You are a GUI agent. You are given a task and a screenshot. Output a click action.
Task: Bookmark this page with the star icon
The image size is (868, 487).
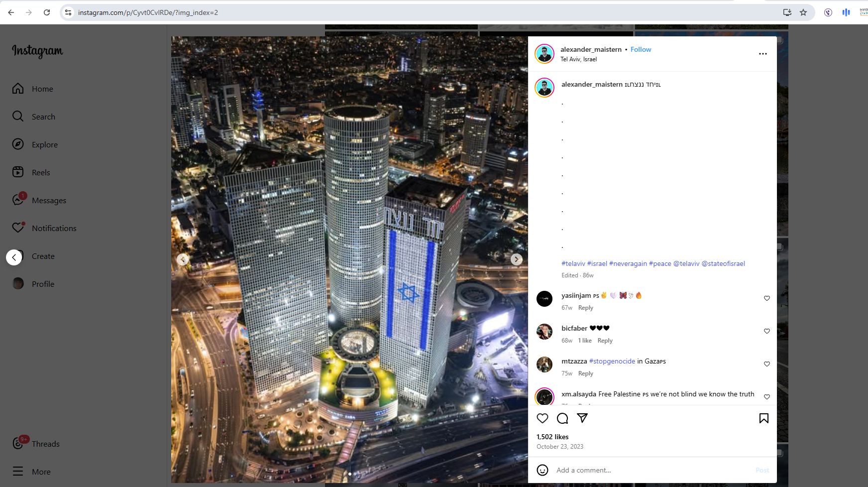803,12
